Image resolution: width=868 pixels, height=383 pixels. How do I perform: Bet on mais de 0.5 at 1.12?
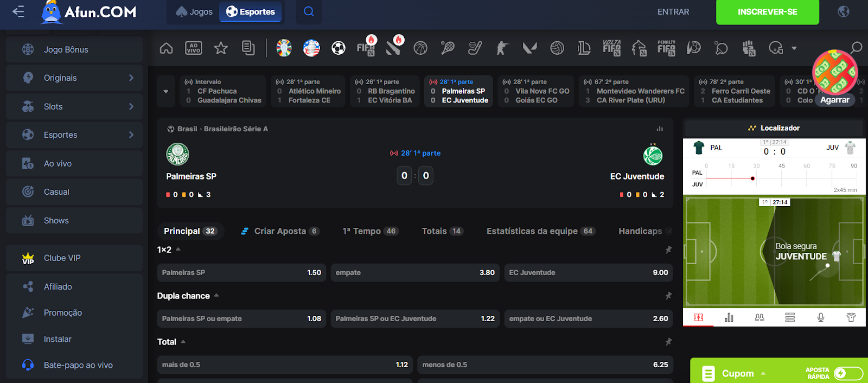tap(285, 365)
